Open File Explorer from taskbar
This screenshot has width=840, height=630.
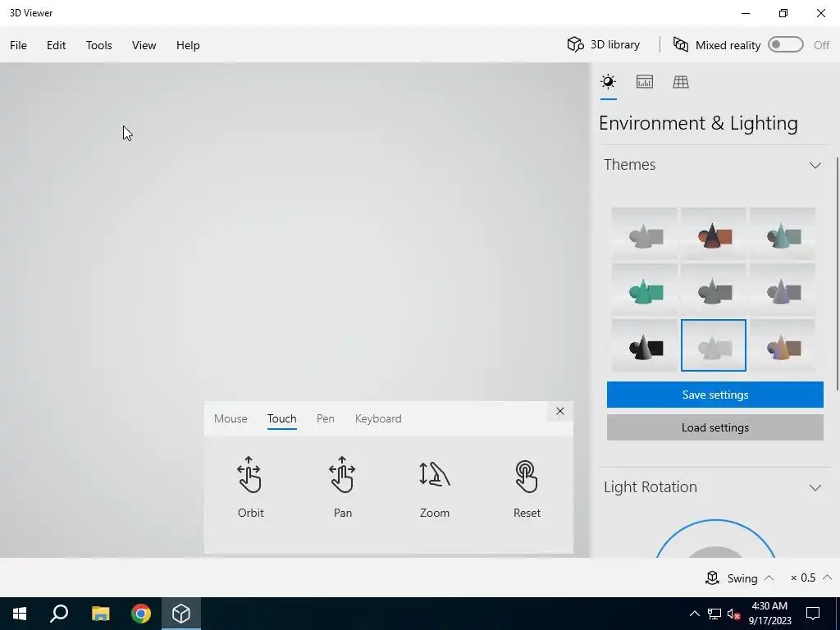coord(100,614)
